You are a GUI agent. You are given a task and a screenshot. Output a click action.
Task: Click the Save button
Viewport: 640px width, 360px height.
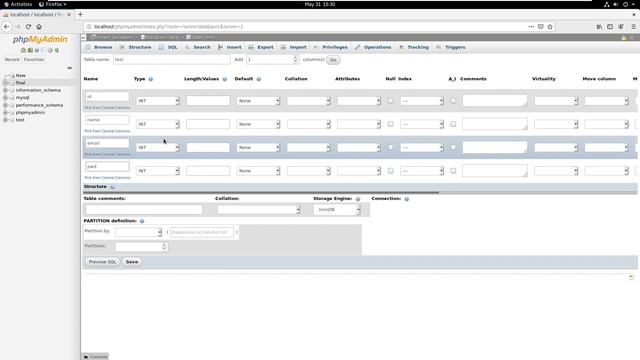click(132, 262)
